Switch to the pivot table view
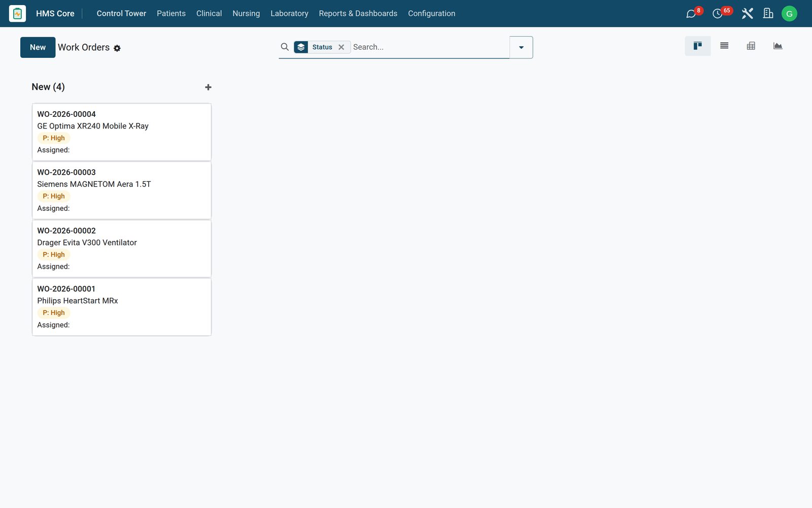The height and width of the screenshot is (508, 812). click(751, 46)
